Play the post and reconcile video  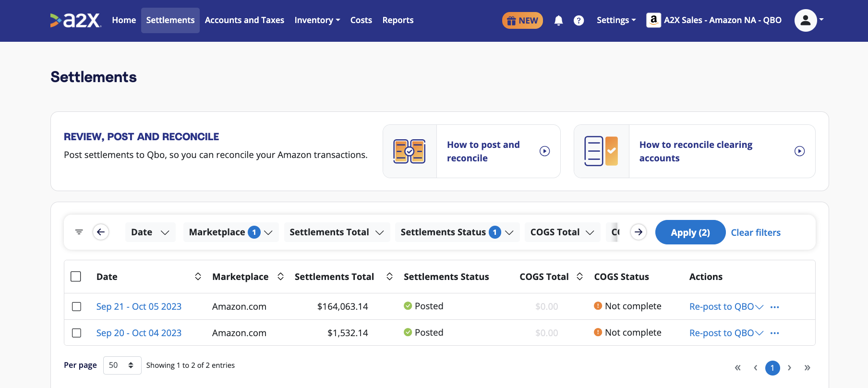(544, 151)
